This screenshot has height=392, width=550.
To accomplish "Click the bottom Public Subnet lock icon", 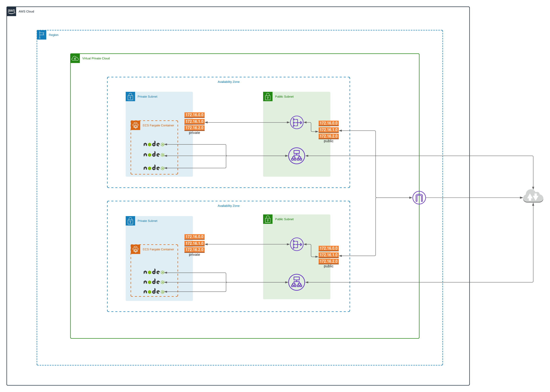I will click(268, 219).
